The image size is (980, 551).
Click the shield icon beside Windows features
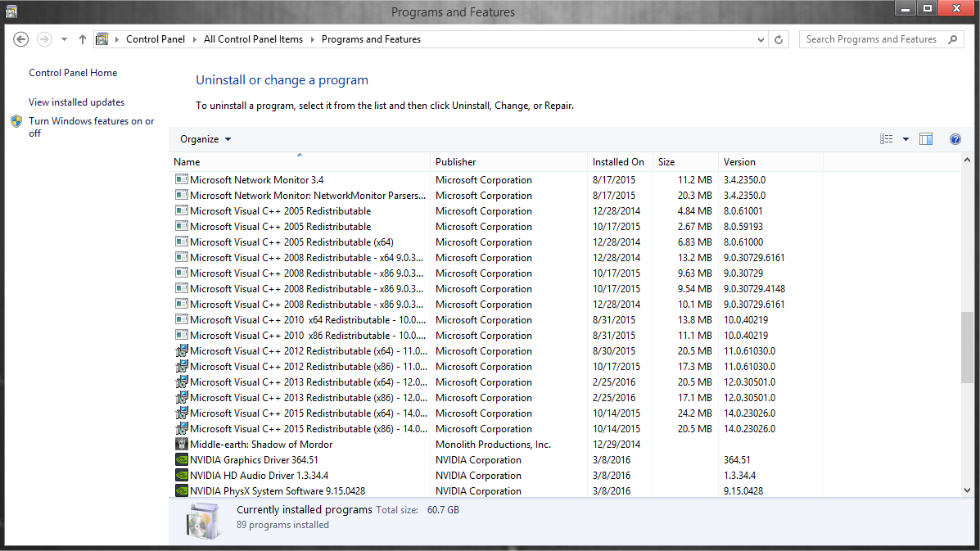[17, 121]
